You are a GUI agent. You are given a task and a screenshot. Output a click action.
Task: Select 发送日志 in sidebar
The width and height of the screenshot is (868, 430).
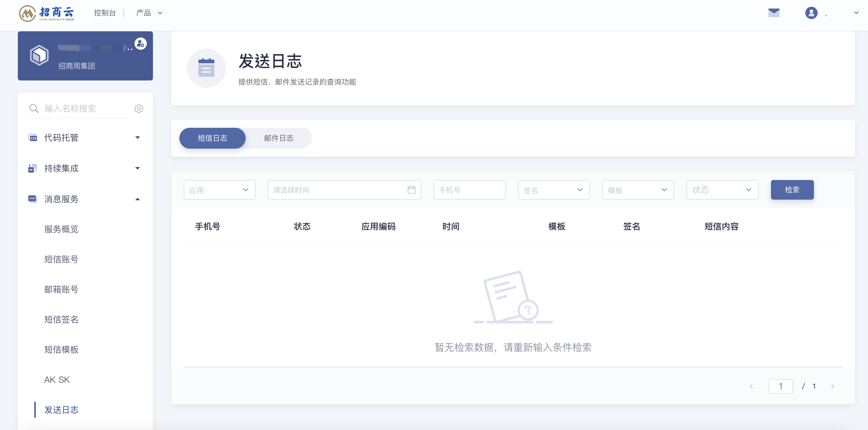click(x=61, y=410)
